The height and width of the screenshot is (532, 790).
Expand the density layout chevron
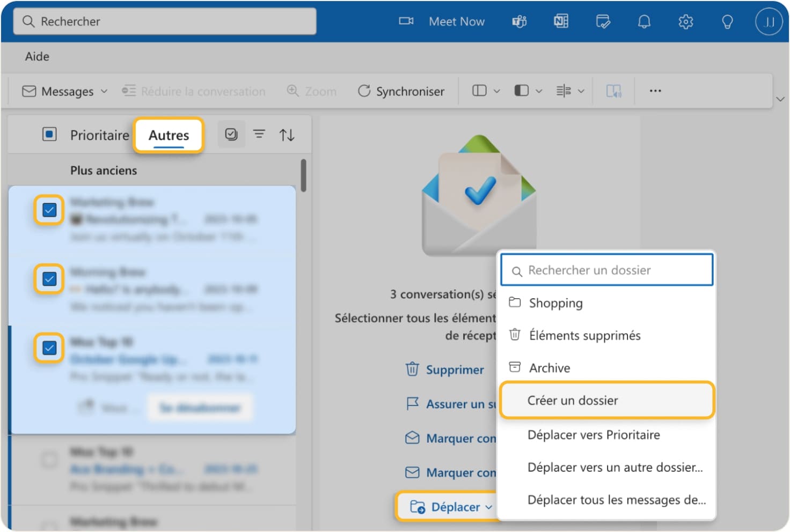(x=581, y=91)
